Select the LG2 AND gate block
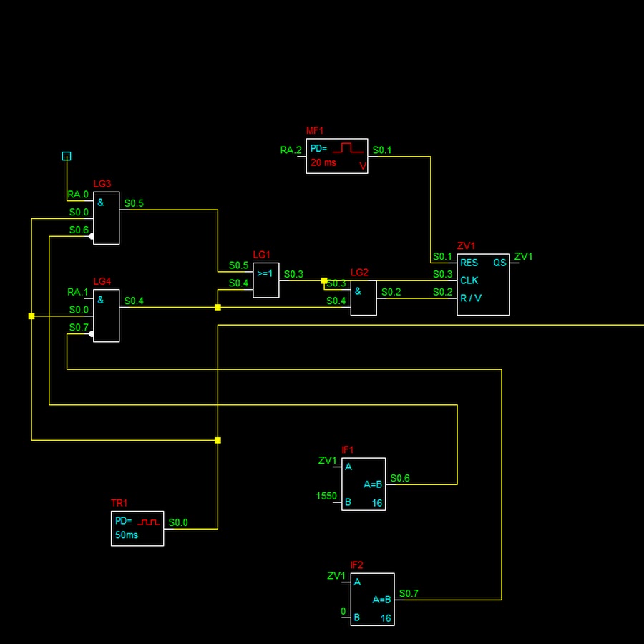 pyautogui.click(x=364, y=298)
